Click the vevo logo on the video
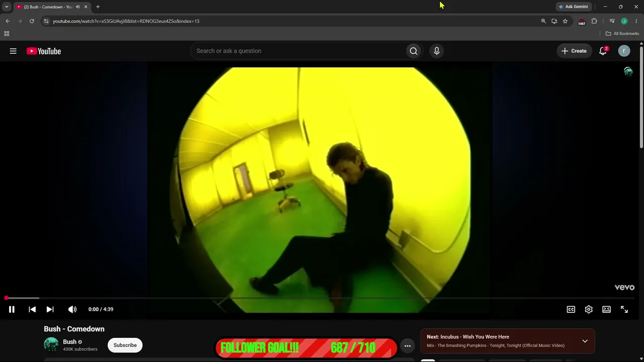This screenshot has height=362, width=644. 624,288
